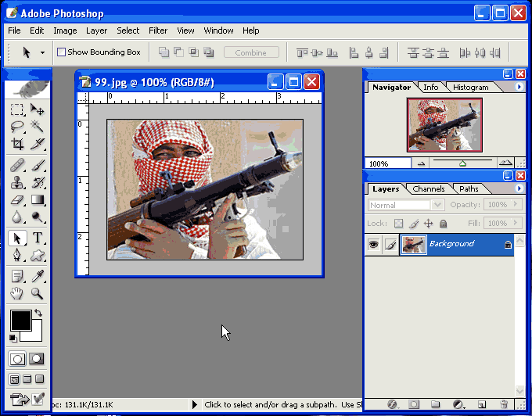The height and width of the screenshot is (416, 532).
Task: Open the Layers panel flyout menu
Action: (x=519, y=188)
